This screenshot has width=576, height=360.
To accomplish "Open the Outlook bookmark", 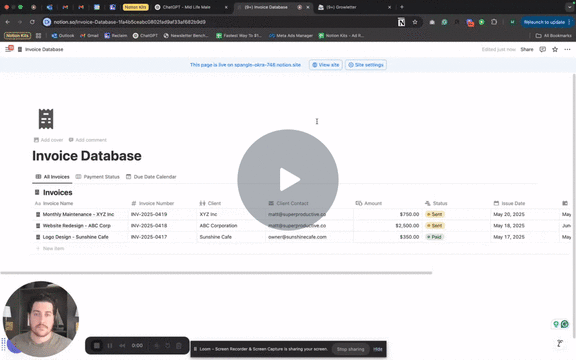I will tap(63, 36).
